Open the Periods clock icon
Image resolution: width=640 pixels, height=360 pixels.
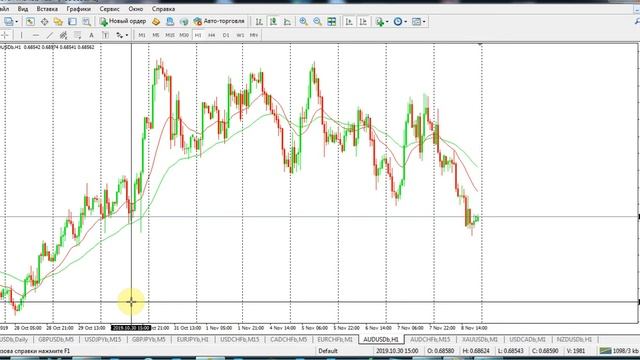(398, 22)
